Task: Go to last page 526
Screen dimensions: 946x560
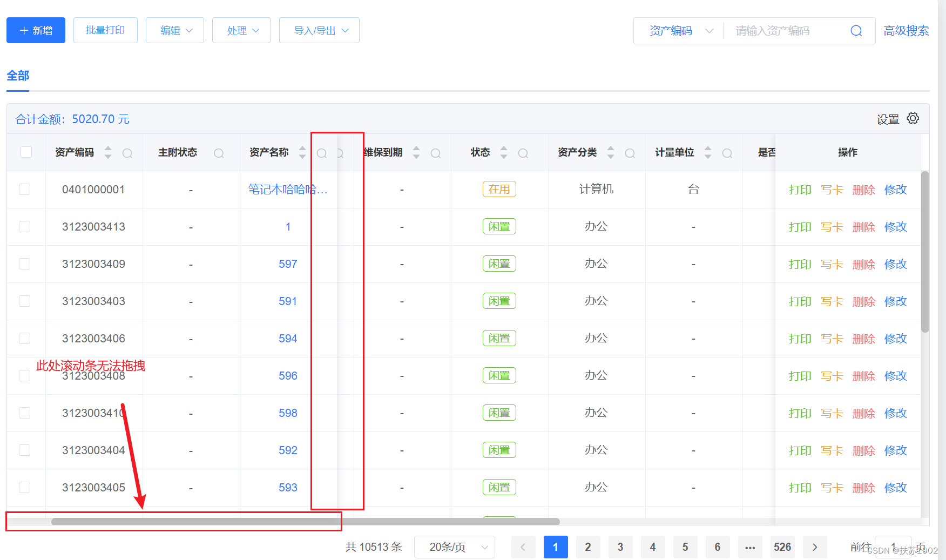Action: (782, 547)
